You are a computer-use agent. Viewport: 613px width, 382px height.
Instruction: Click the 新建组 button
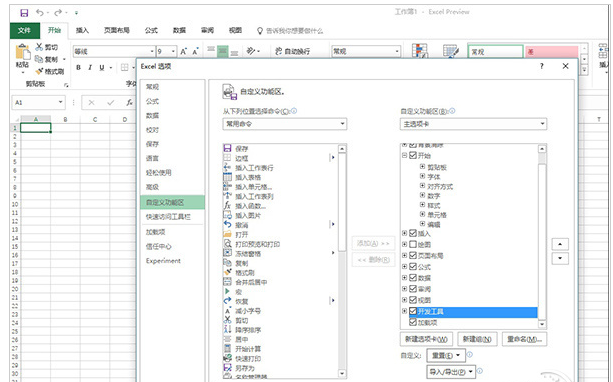coord(477,339)
